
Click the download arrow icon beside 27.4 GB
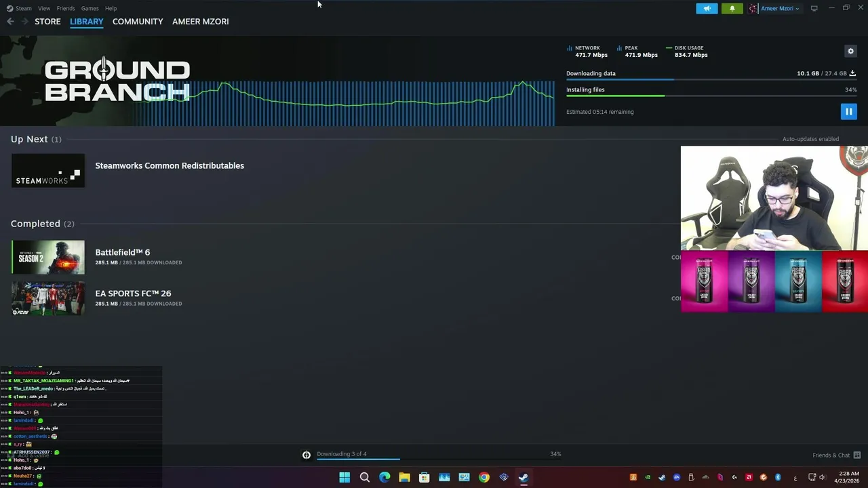tap(852, 73)
